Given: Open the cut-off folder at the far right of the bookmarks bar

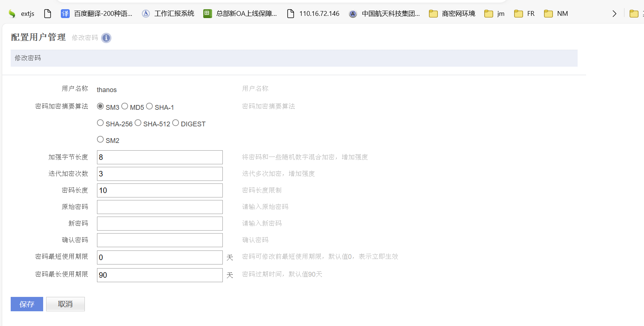Looking at the screenshot, I should coord(636,14).
